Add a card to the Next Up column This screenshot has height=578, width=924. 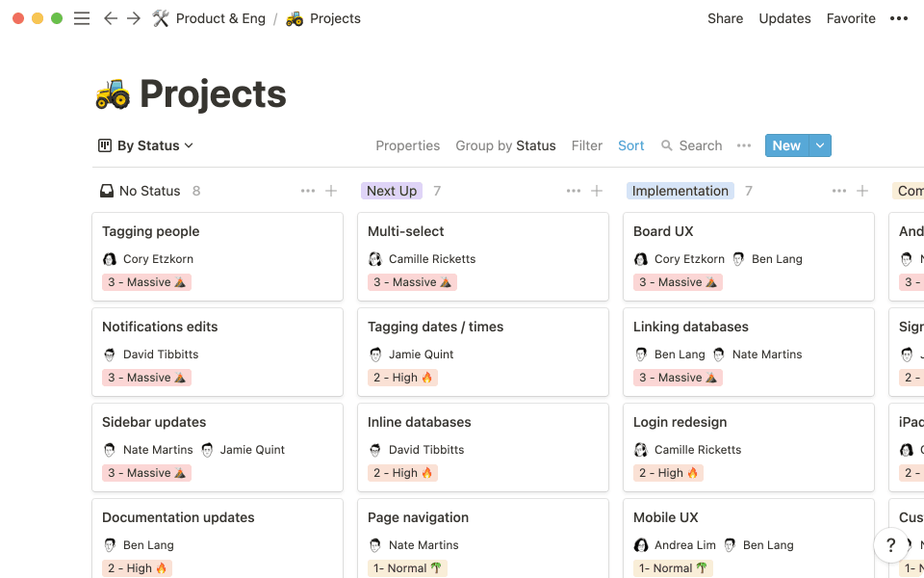[597, 190]
